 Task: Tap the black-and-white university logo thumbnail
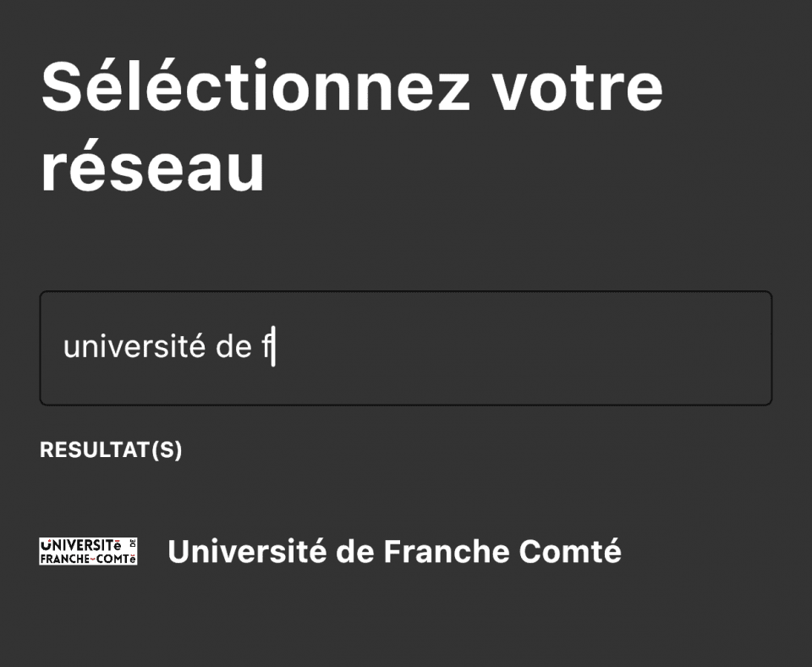click(88, 551)
